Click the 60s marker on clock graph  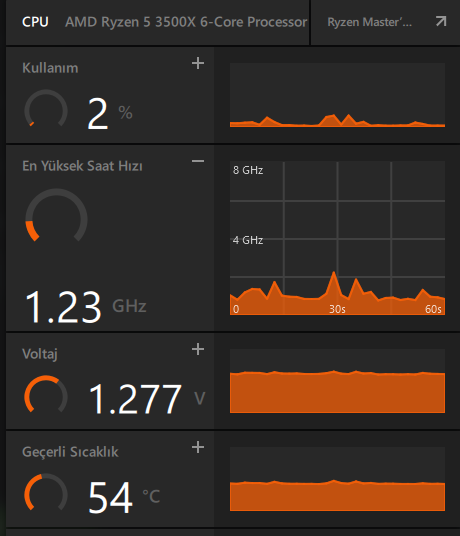click(433, 309)
